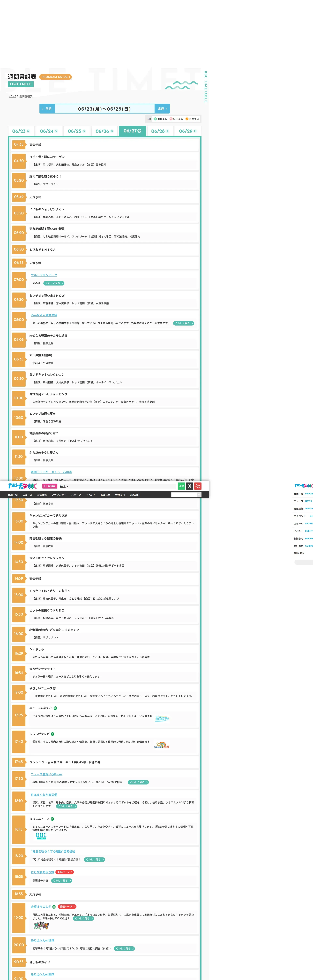This screenshot has height=980, width=313.
Task: Click the pink 番組表 button in header
Action: [x=50, y=486]
